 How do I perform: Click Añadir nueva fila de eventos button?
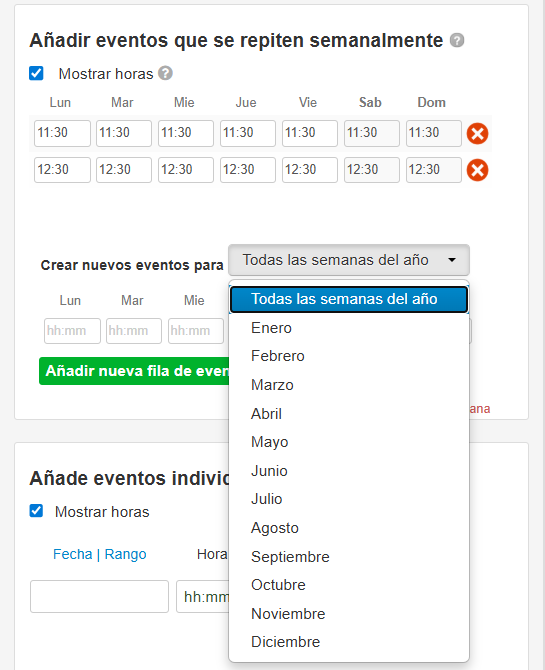point(134,371)
